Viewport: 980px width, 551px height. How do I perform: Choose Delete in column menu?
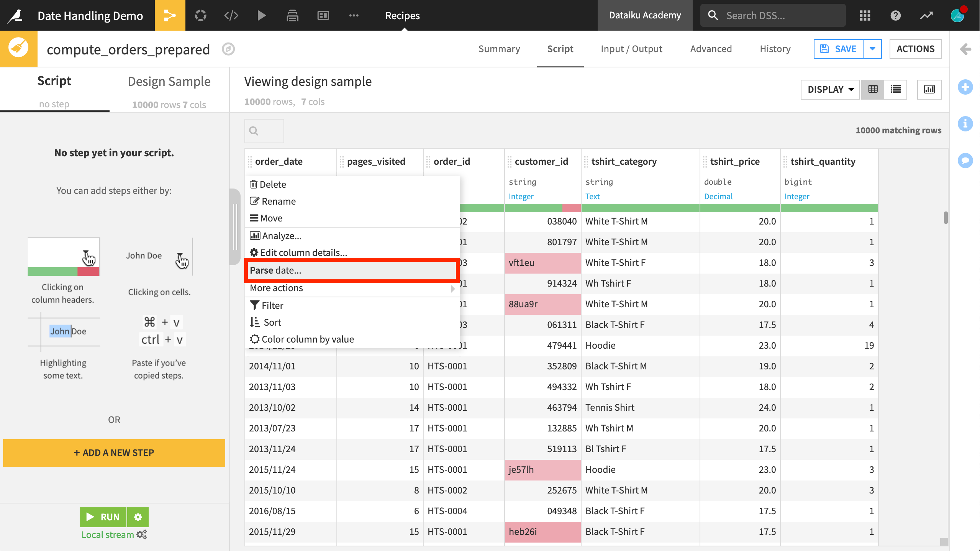coord(352,185)
